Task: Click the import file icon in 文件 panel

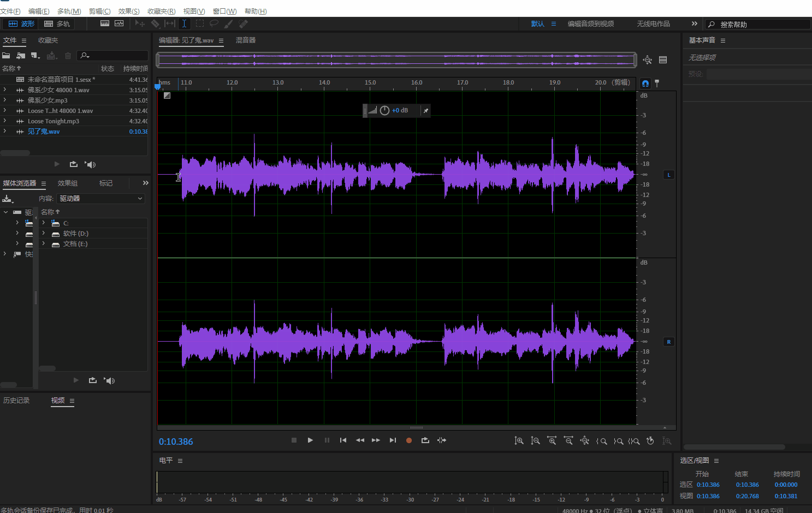Action: click(x=21, y=56)
